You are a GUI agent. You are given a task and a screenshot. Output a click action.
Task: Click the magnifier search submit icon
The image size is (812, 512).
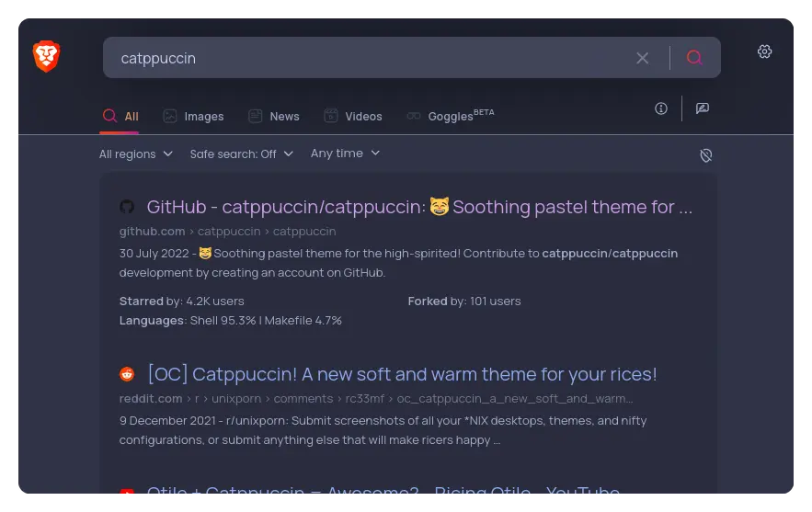tap(694, 58)
